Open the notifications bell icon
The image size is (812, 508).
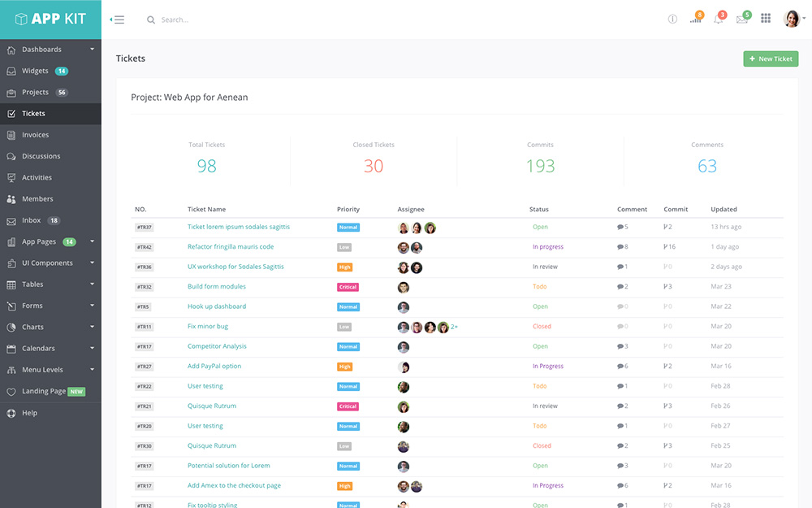(719, 20)
